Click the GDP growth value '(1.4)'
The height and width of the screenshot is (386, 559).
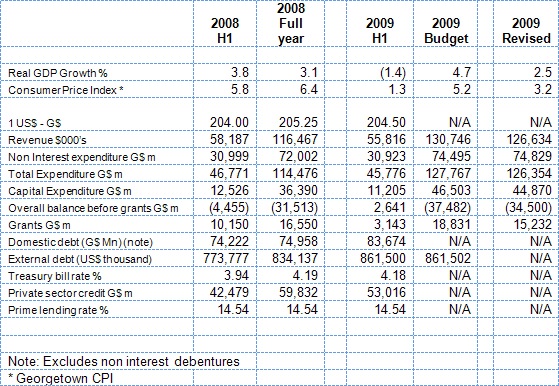tap(393, 73)
